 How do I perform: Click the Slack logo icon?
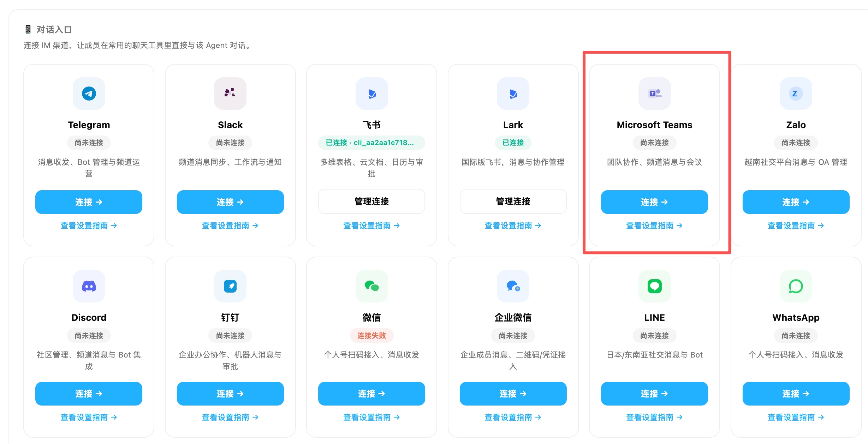point(230,94)
